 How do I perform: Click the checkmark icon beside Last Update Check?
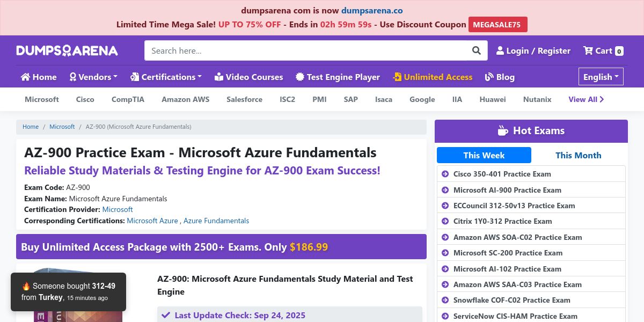click(166, 315)
